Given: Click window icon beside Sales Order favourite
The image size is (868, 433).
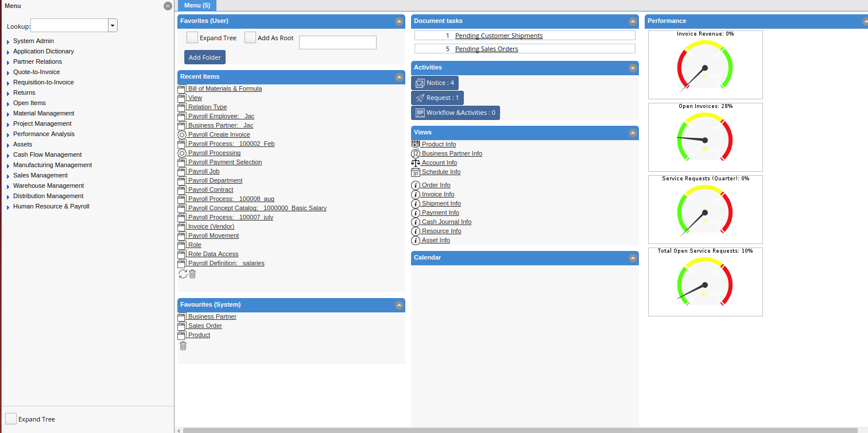Looking at the screenshot, I should point(182,326).
